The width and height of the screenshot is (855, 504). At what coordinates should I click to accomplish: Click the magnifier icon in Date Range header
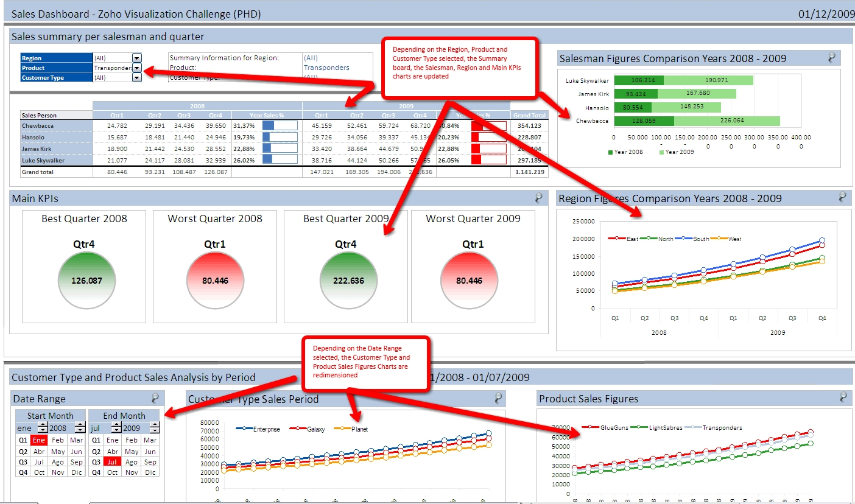tap(155, 398)
